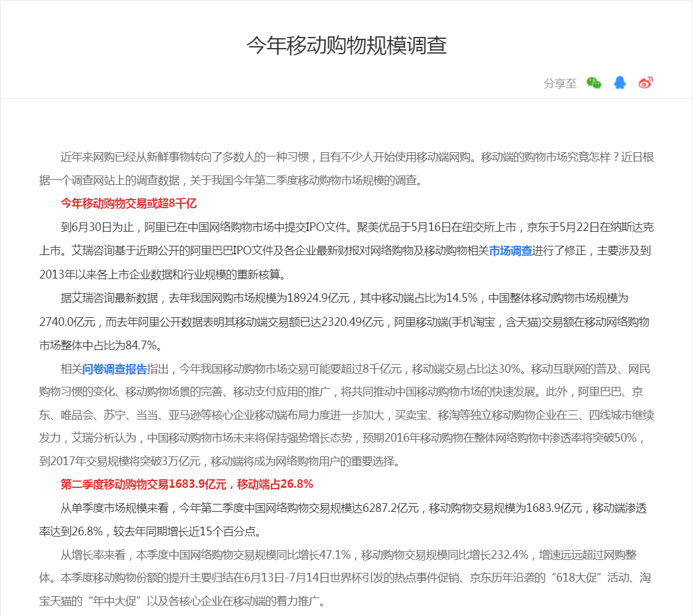Share article via Weibo icon

[x=646, y=83]
